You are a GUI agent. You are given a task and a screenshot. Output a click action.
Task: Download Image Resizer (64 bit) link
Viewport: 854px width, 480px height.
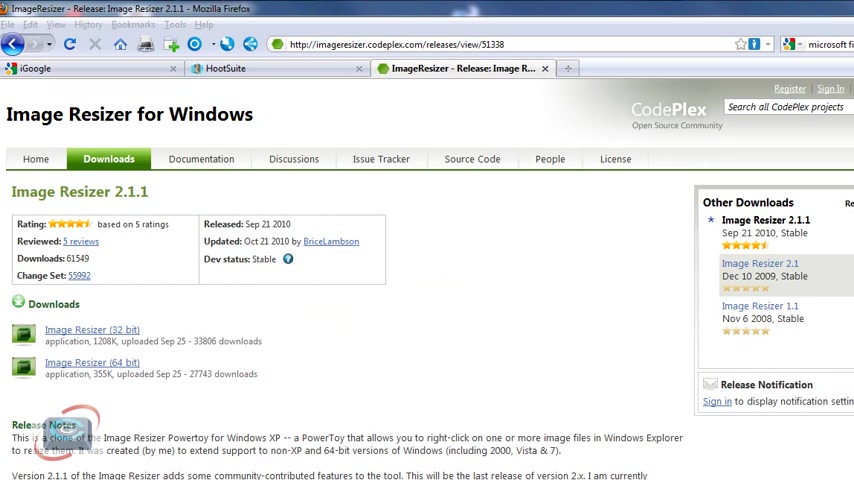(x=92, y=362)
